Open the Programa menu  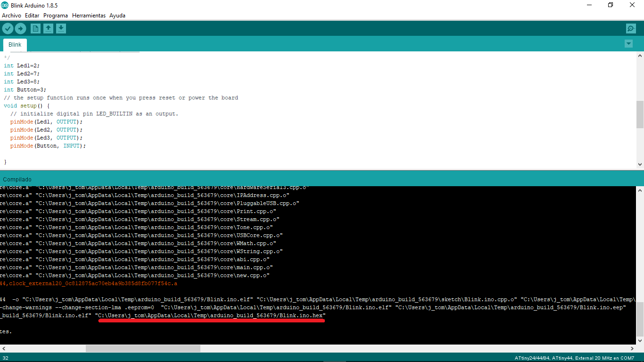[x=56, y=16]
